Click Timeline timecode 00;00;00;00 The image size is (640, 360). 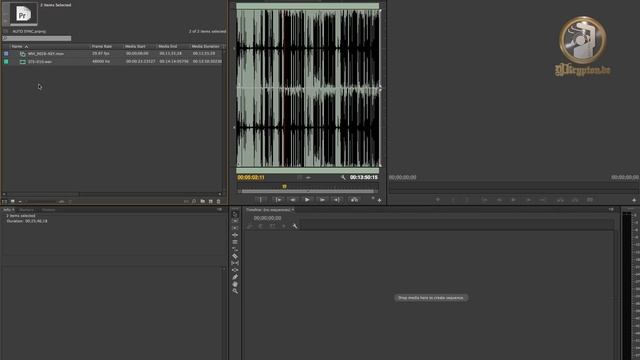pyautogui.click(x=267, y=218)
